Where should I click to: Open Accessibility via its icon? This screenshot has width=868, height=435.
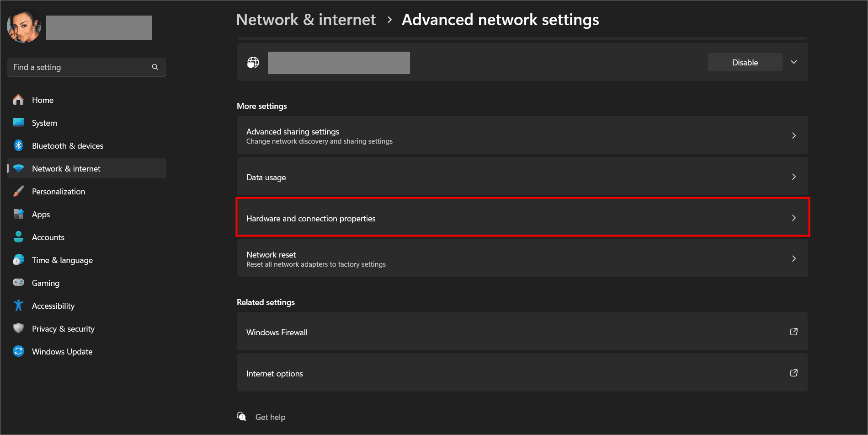click(18, 306)
